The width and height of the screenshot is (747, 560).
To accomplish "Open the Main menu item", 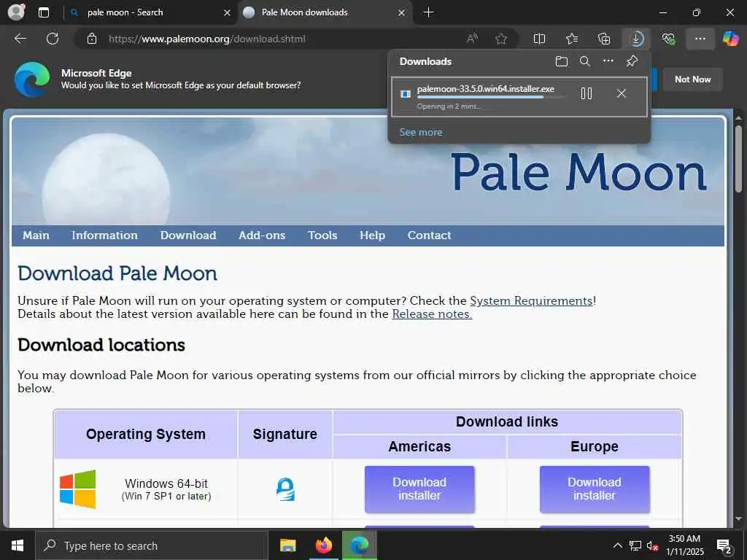I will click(x=36, y=236).
